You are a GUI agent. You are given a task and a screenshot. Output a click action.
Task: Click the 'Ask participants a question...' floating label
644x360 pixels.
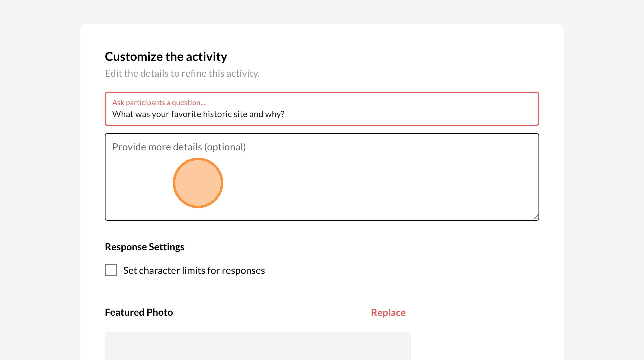pyautogui.click(x=158, y=103)
